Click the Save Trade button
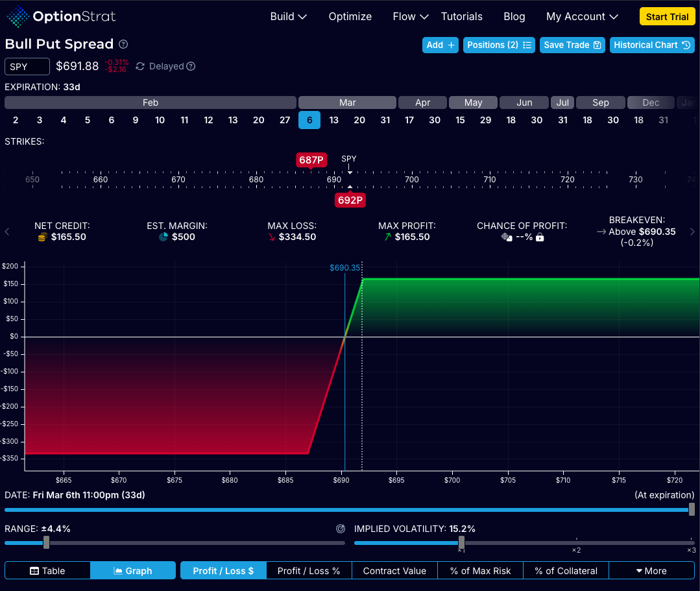 tap(572, 45)
